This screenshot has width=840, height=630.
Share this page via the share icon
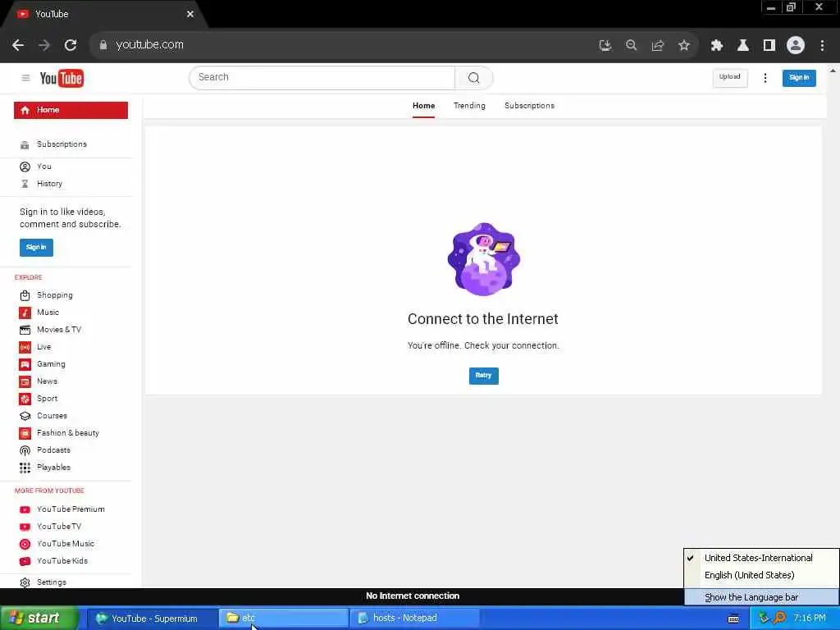click(x=657, y=46)
